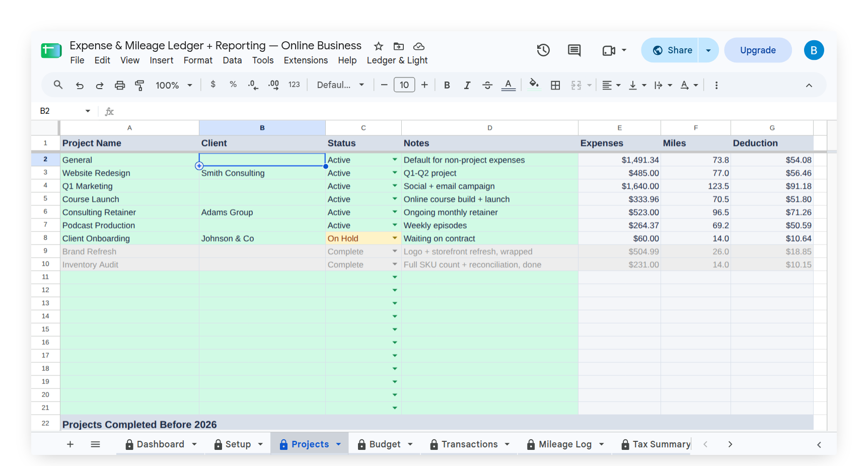Toggle italic formatting
Image resolution: width=868 pixels, height=466 pixels.
point(467,86)
